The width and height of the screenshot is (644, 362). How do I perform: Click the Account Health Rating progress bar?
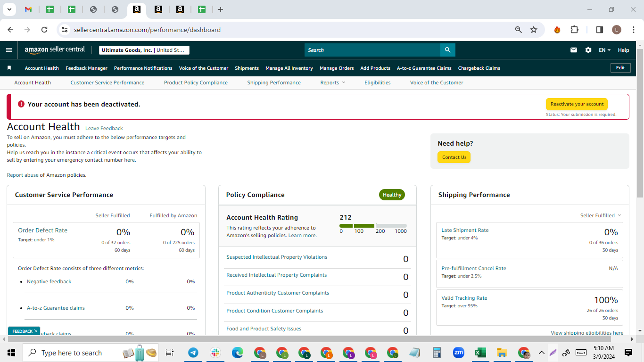[373, 226]
